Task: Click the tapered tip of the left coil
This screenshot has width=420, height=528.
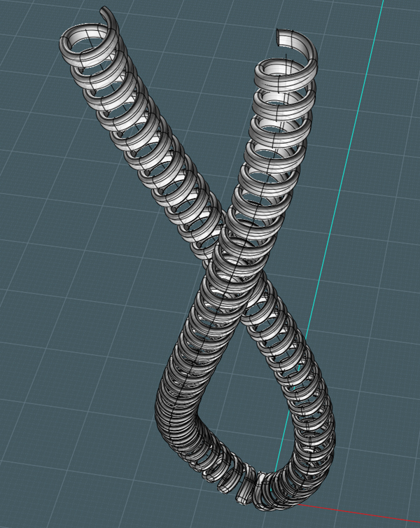Action: (104, 11)
